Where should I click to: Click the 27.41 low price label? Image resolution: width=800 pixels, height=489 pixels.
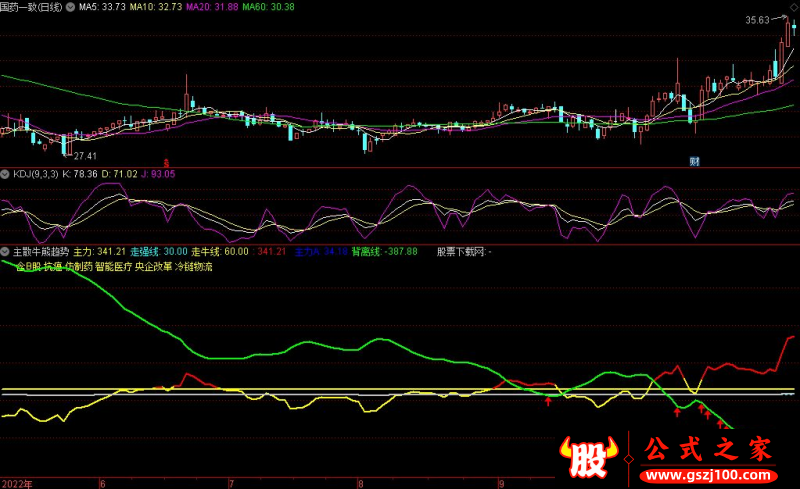(x=84, y=156)
